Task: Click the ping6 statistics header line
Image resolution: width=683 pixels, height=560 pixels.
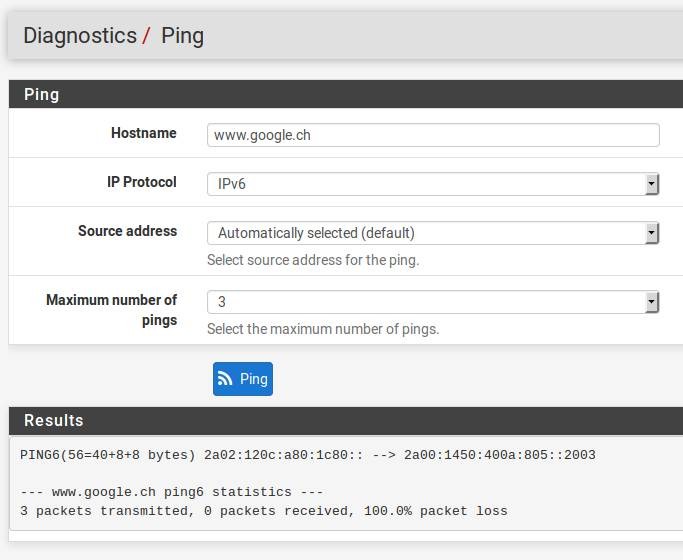Action: pos(169,492)
